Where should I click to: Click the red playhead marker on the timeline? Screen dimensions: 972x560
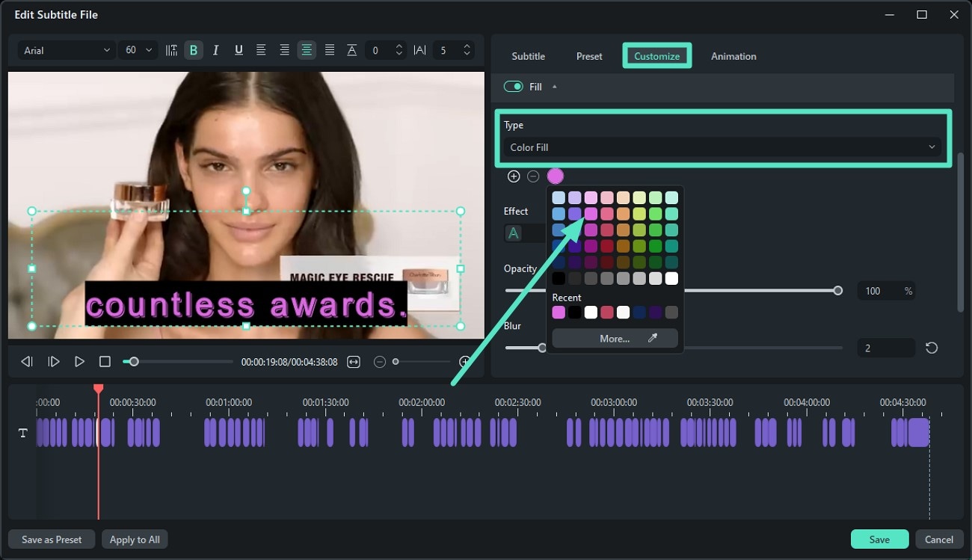coord(98,389)
